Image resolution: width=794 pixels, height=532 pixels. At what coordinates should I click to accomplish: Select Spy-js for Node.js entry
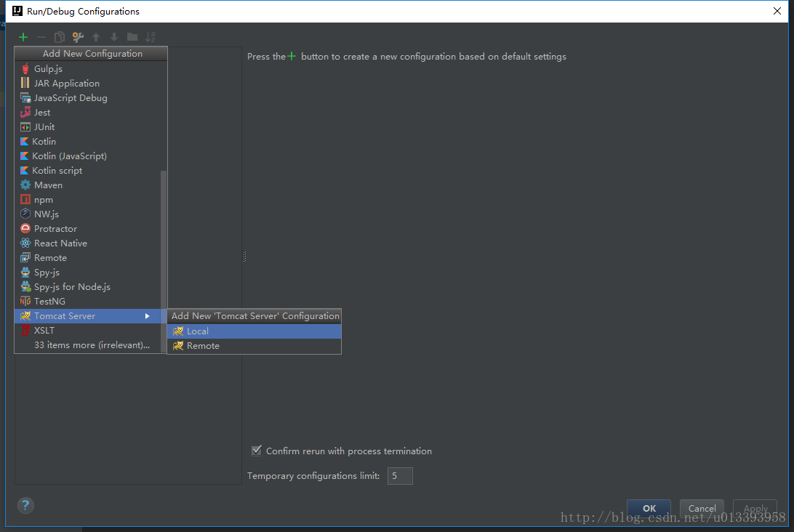88,287
